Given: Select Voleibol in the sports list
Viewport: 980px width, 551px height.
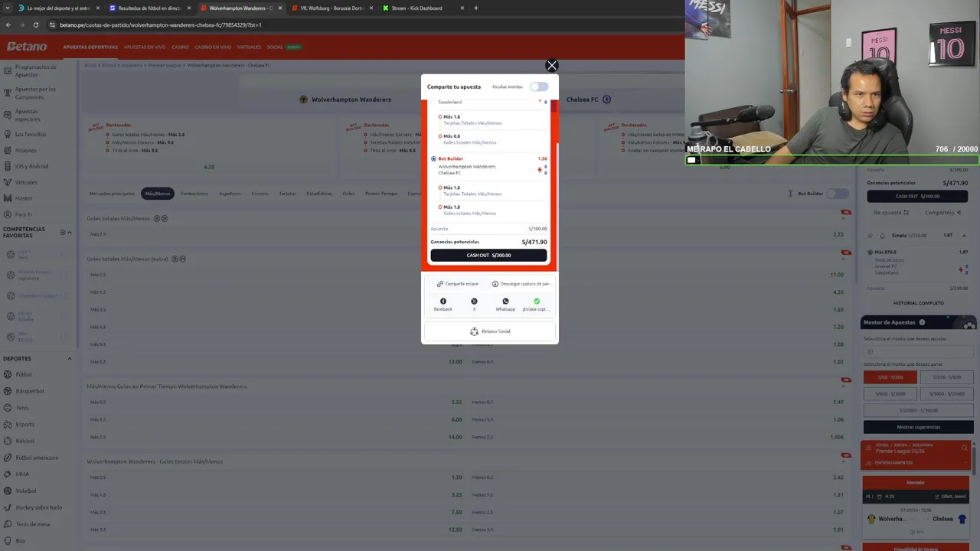Looking at the screenshot, I should pyautogui.click(x=26, y=491).
